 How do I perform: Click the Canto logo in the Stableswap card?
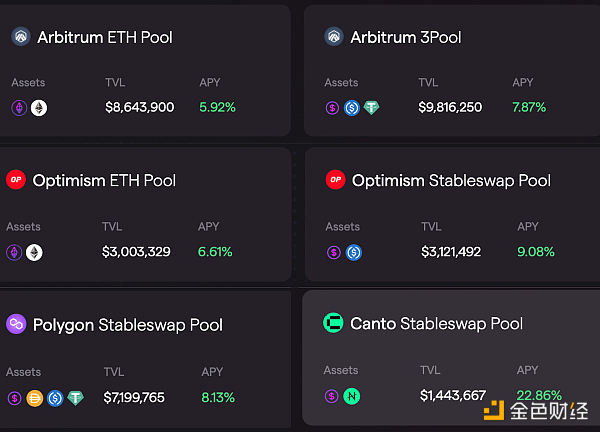[333, 323]
